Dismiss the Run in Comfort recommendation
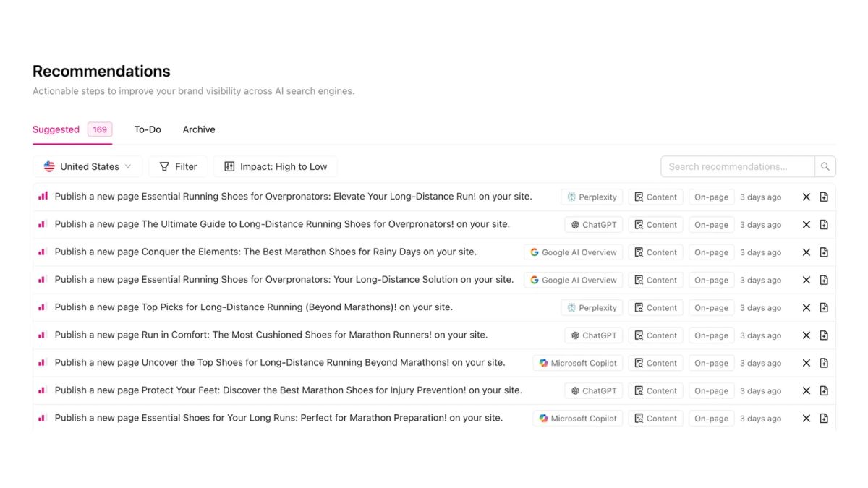Image resolution: width=868 pixels, height=488 pixels. 807,335
